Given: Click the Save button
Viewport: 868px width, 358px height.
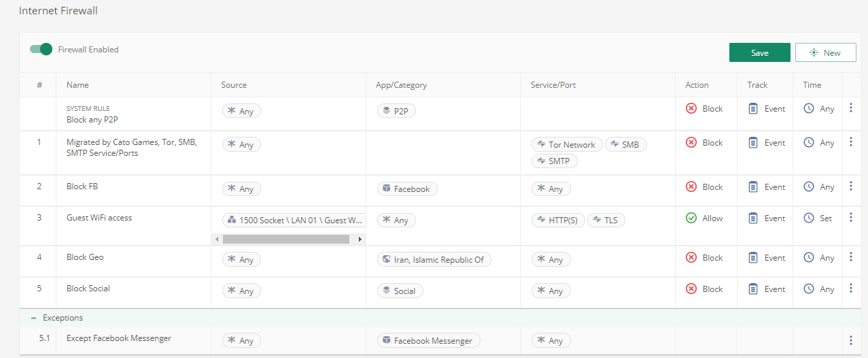Looking at the screenshot, I should (x=759, y=52).
